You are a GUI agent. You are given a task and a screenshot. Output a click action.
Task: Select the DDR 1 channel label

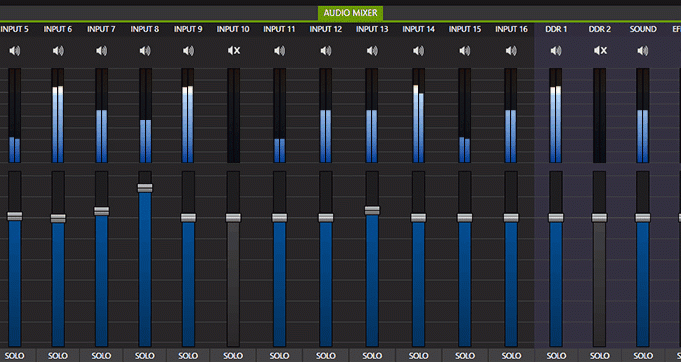[x=556, y=30]
